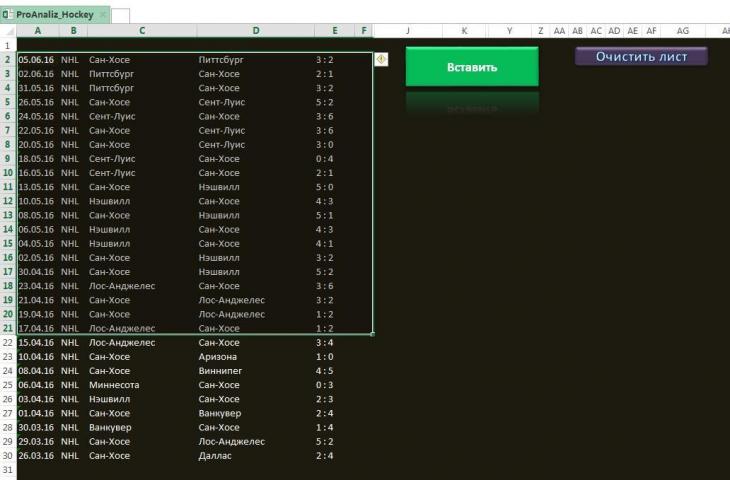Click the Миннесота cell in column C
This screenshot has width=730, height=480.
pyautogui.click(x=114, y=385)
